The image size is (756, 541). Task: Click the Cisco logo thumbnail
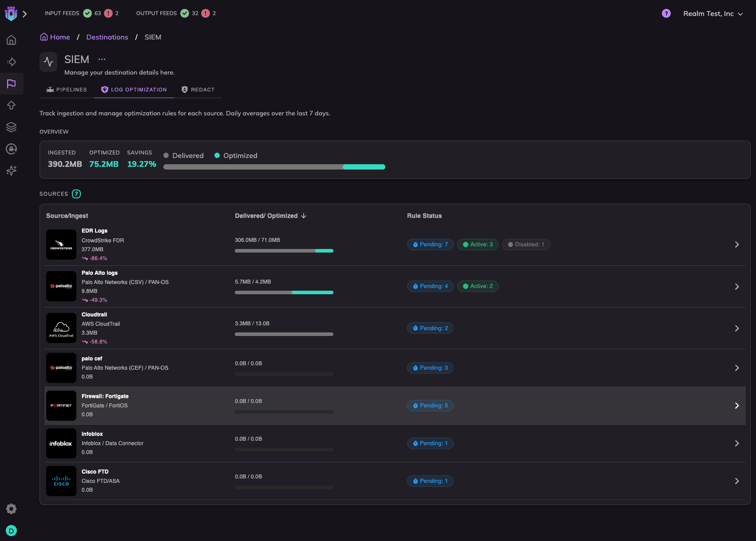tap(61, 481)
